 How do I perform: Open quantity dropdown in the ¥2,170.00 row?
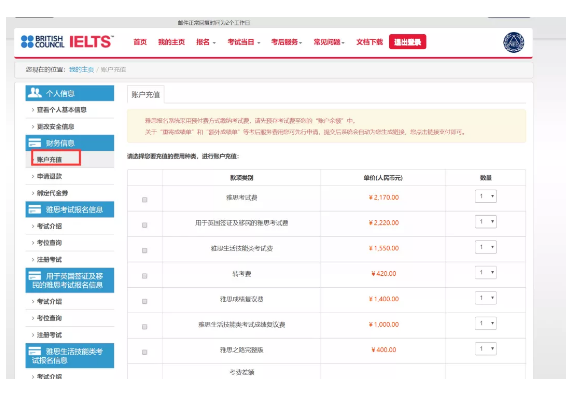(x=486, y=196)
